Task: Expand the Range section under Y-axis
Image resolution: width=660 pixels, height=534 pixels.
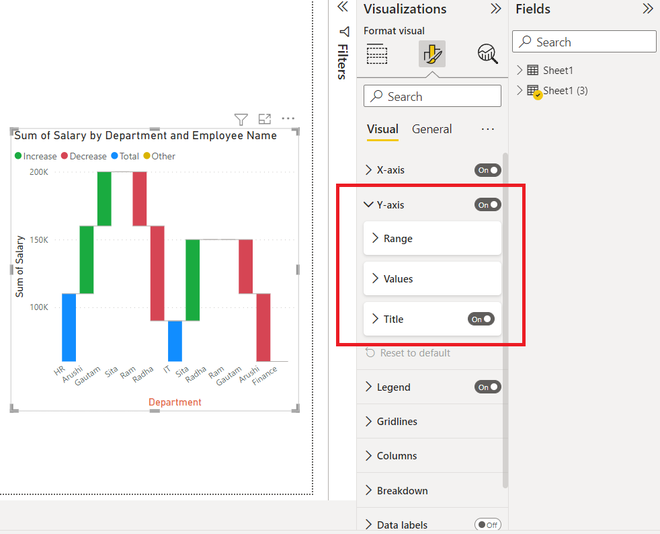Action: tap(432, 239)
